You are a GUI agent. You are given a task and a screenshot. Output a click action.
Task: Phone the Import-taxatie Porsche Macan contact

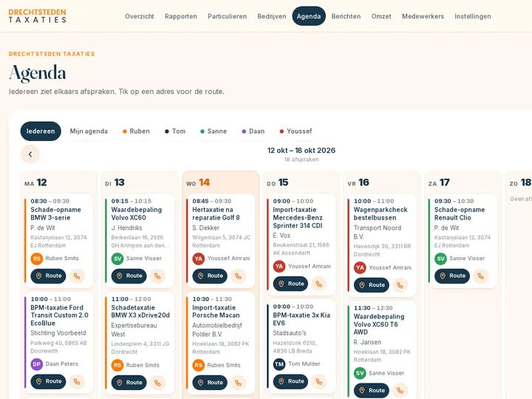[238, 383]
